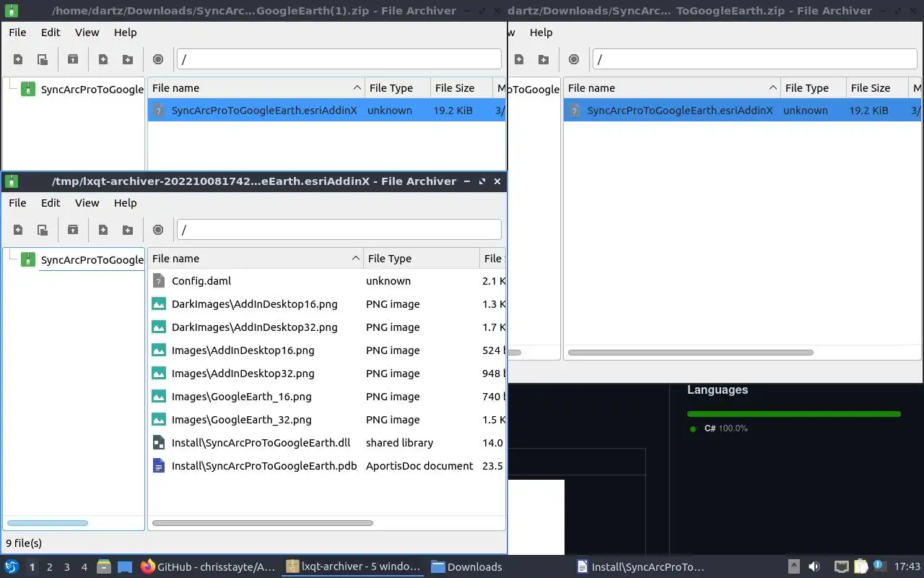This screenshot has width=924, height=578.
Task: Click clipboard icon in system tray
Action: (860, 567)
